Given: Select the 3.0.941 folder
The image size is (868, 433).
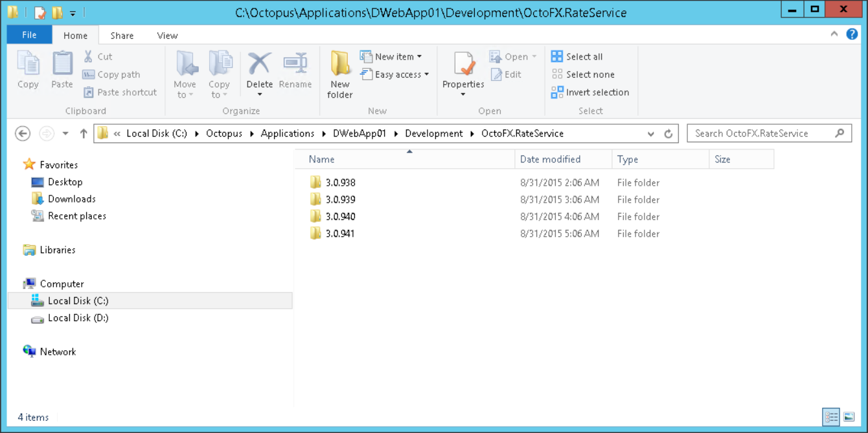Looking at the screenshot, I should pyautogui.click(x=340, y=234).
